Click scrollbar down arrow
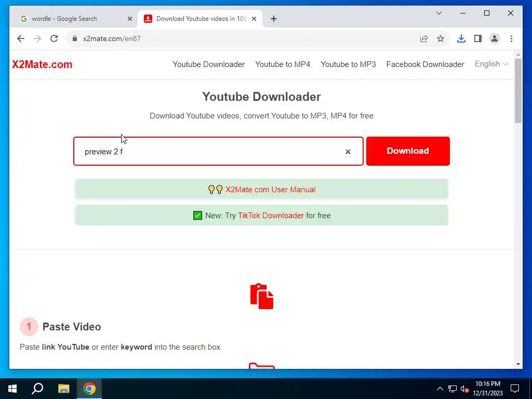The height and width of the screenshot is (399, 532). click(x=518, y=364)
